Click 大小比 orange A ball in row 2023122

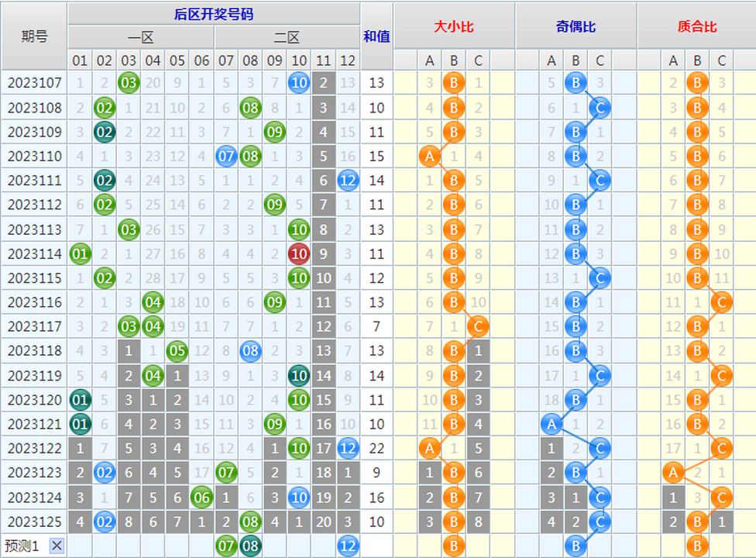pyautogui.click(x=430, y=449)
